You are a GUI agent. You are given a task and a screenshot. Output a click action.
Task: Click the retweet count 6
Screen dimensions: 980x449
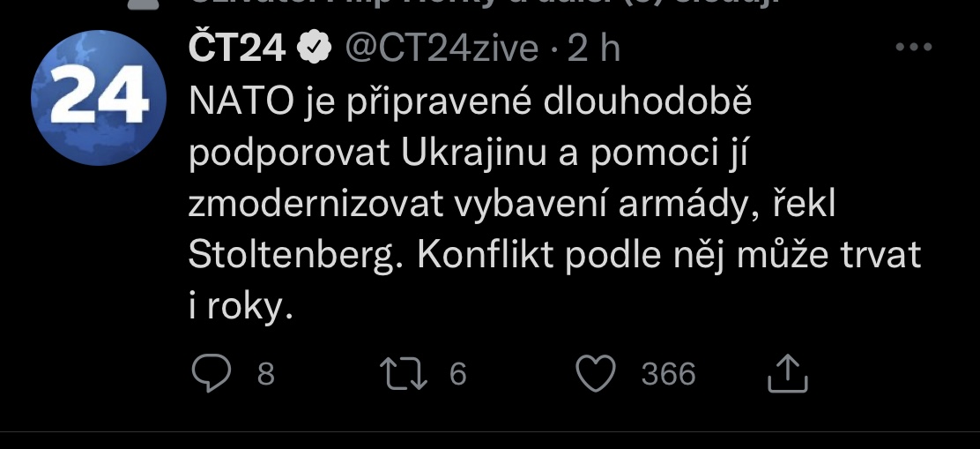tap(457, 375)
